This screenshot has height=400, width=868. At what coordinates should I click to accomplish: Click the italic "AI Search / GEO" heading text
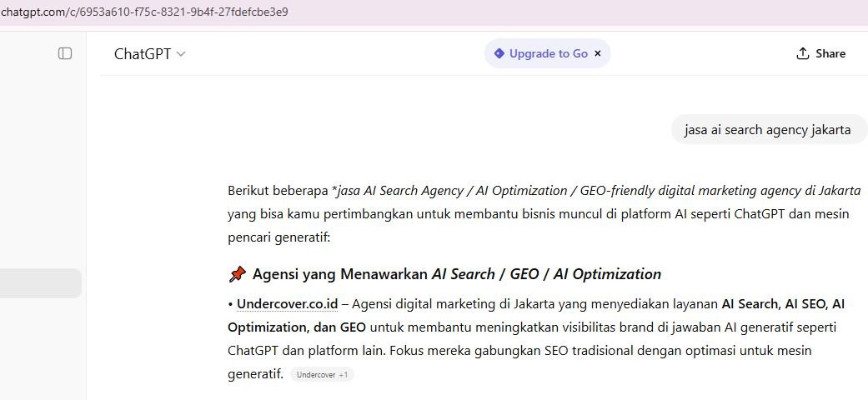pyautogui.click(x=546, y=274)
